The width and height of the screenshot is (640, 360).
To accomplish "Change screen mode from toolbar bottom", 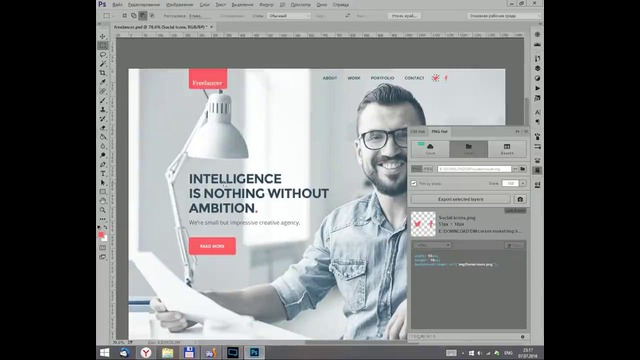I will 103,257.
